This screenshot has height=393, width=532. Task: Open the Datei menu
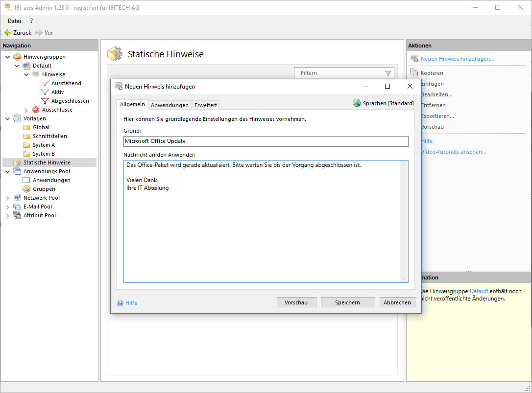(14, 21)
